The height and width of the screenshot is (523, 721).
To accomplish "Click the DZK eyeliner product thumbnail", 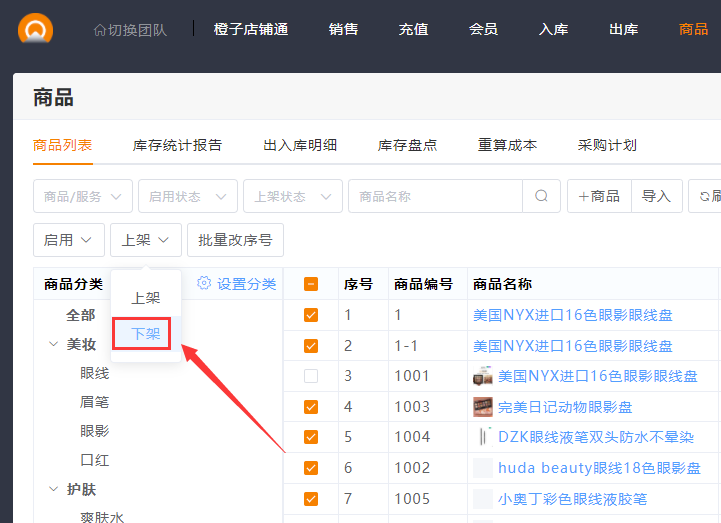I will [483, 437].
